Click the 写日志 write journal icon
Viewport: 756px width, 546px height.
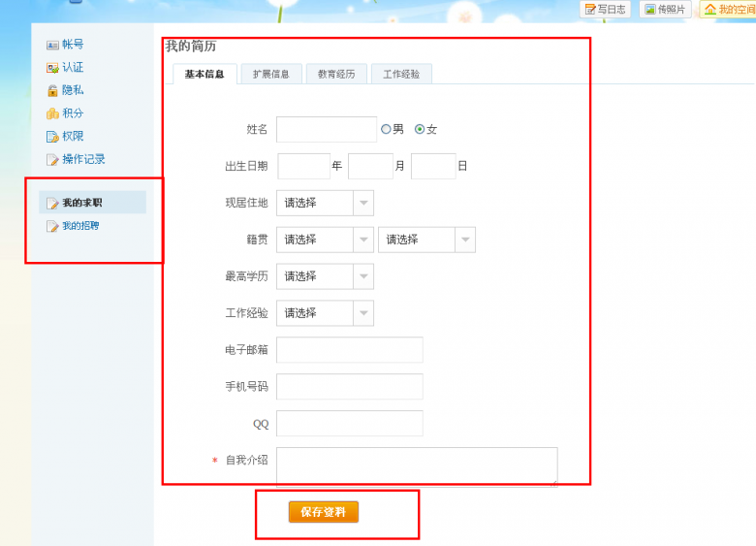pyautogui.click(x=590, y=10)
